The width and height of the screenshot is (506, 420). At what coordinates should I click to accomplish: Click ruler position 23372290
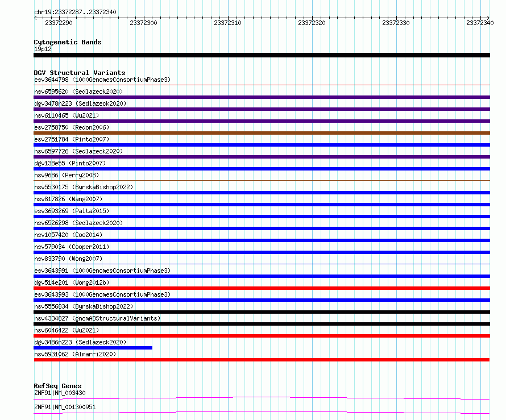tap(59, 23)
